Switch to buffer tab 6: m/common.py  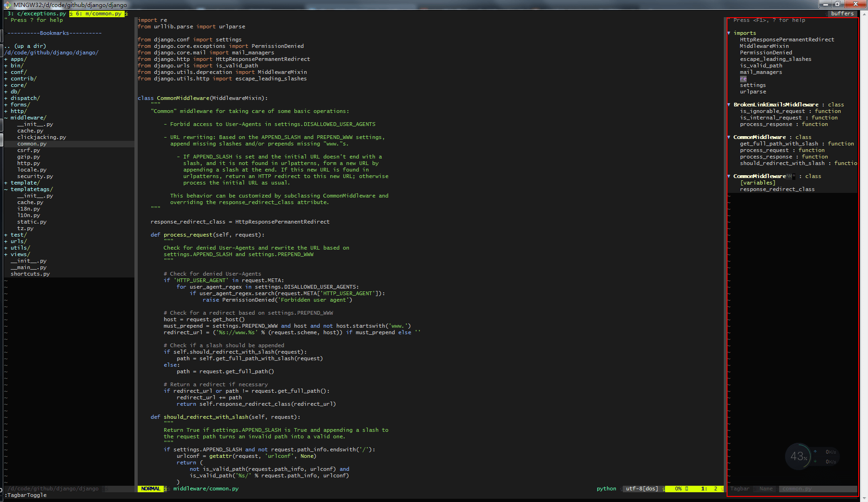click(x=98, y=13)
